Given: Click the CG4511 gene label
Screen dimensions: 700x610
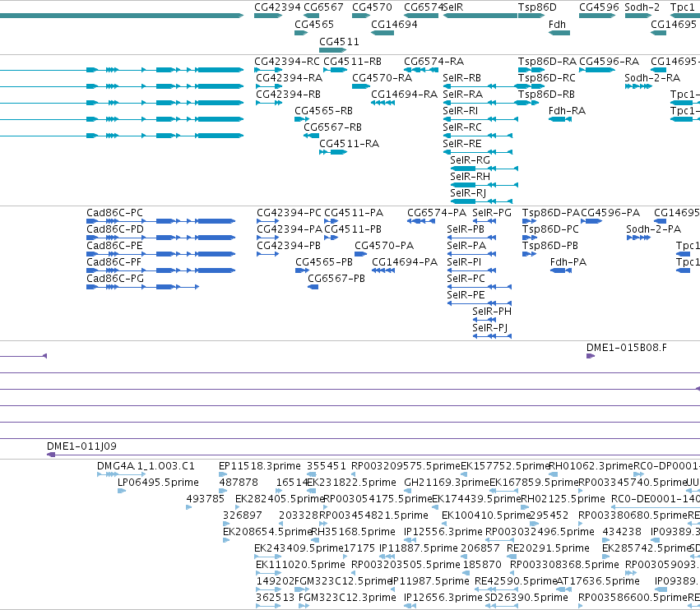Looking at the screenshot, I should tap(339, 41).
